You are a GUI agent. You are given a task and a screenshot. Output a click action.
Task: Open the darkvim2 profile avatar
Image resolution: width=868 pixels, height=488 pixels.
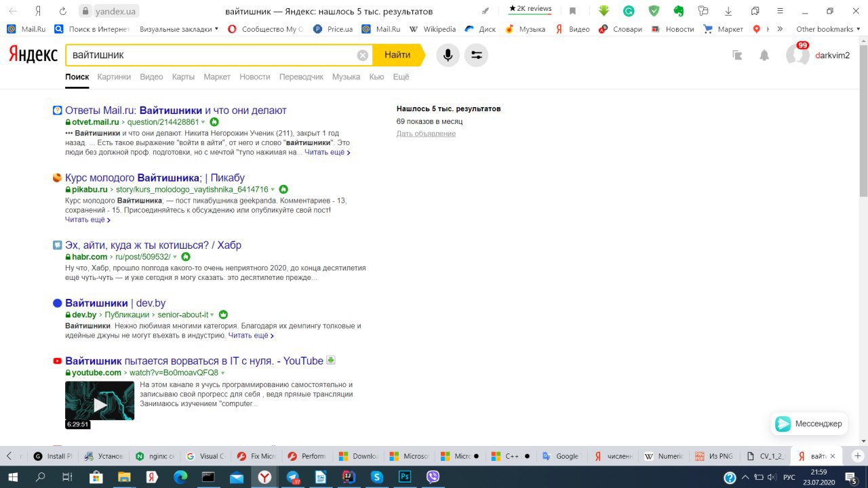(797, 56)
